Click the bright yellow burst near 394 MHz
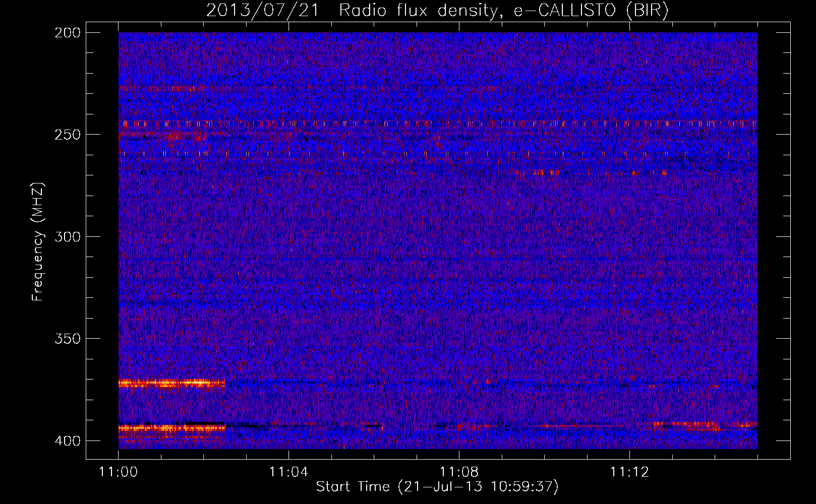This screenshot has width=816, height=504. point(171,428)
